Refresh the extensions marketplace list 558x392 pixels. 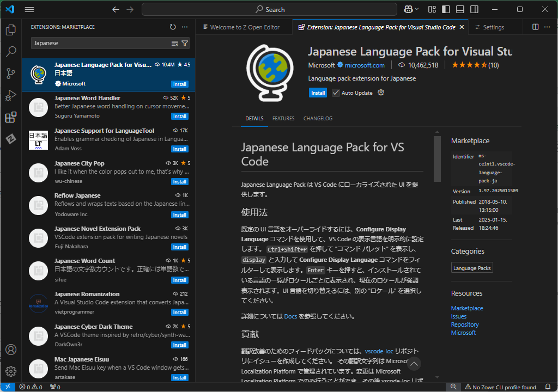[173, 27]
